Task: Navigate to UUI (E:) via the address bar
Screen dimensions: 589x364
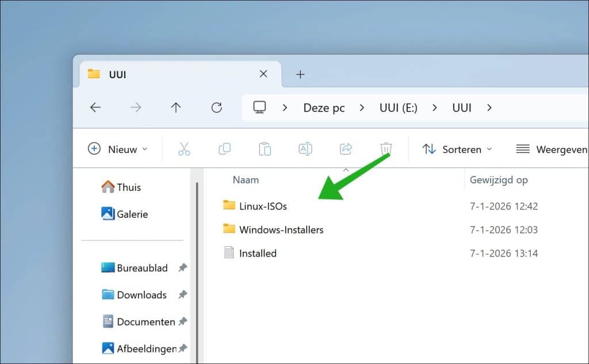Action: [398, 108]
